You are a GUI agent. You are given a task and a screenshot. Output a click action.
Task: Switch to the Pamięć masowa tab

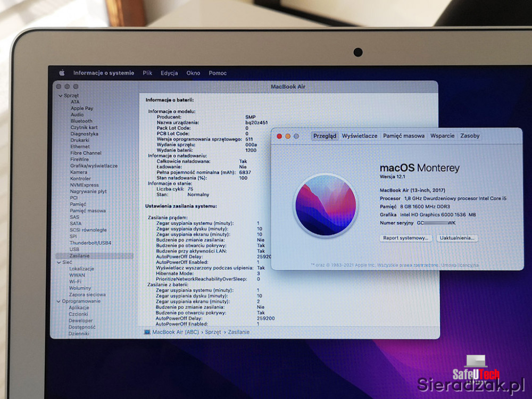404,136
